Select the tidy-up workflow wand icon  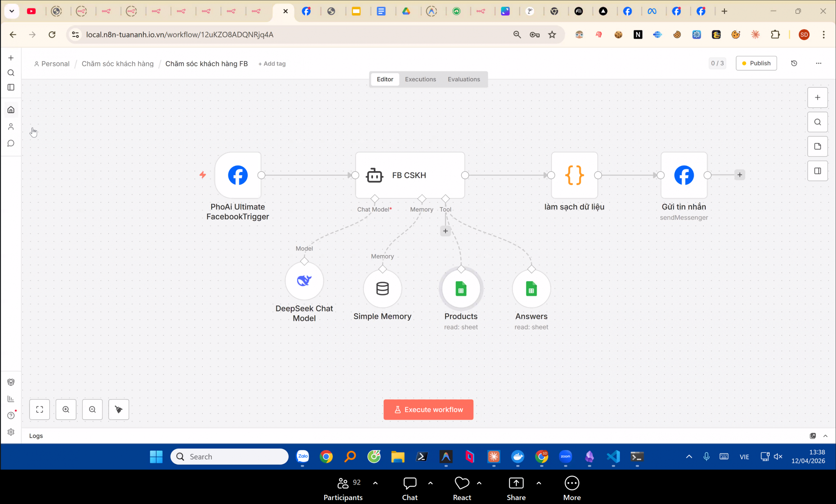click(x=119, y=409)
